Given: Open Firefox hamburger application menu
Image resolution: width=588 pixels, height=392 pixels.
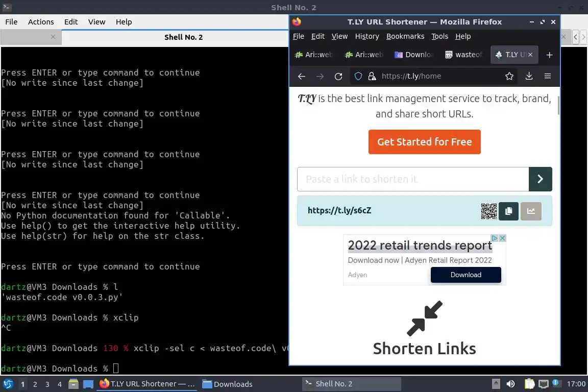Looking at the screenshot, I should click(548, 76).
